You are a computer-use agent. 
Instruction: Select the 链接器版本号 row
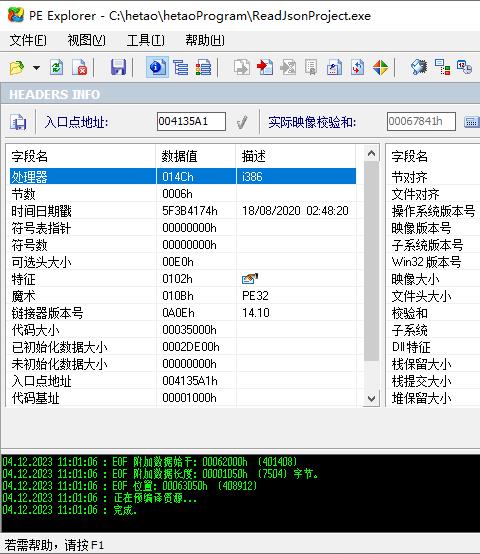pyautogui.click(x=183, y=313)
